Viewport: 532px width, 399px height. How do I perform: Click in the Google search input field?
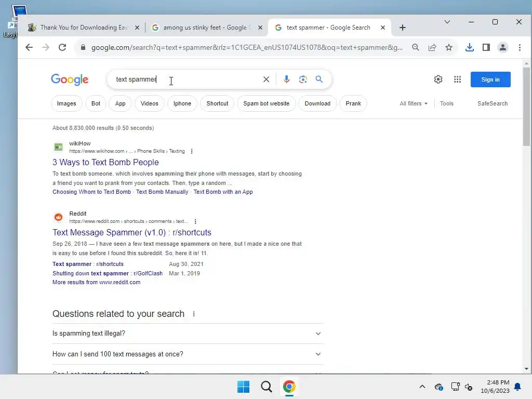click(x=187, y=79)
